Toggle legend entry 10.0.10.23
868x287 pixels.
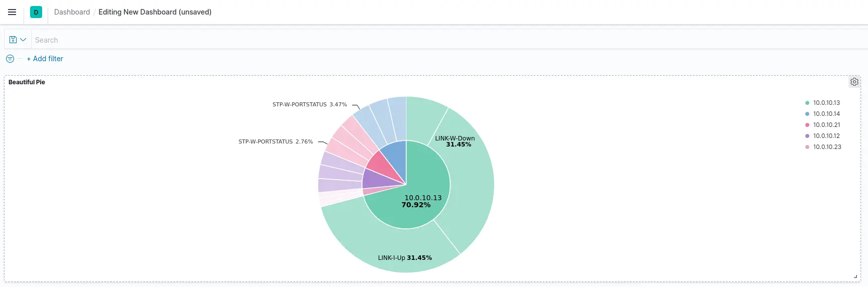(x=827, y=147)
